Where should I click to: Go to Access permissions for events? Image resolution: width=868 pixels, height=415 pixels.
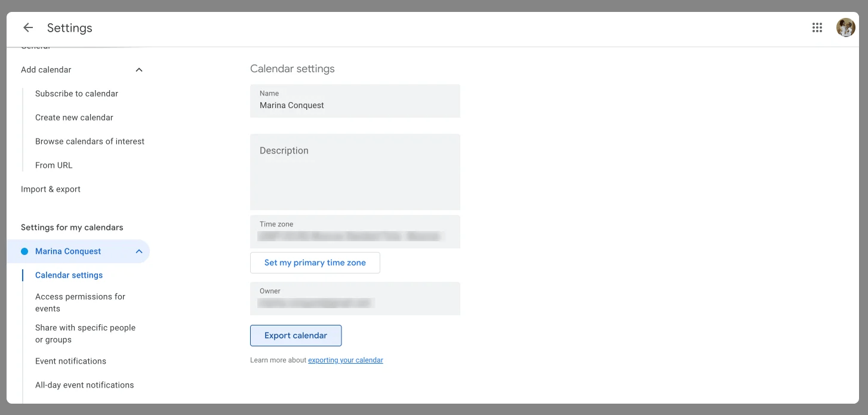tap(80, 303)
